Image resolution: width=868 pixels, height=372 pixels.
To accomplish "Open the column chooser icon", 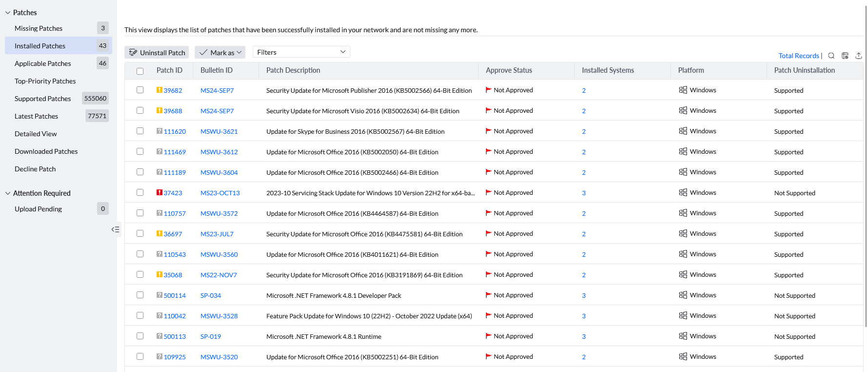I will pos(845,56).
